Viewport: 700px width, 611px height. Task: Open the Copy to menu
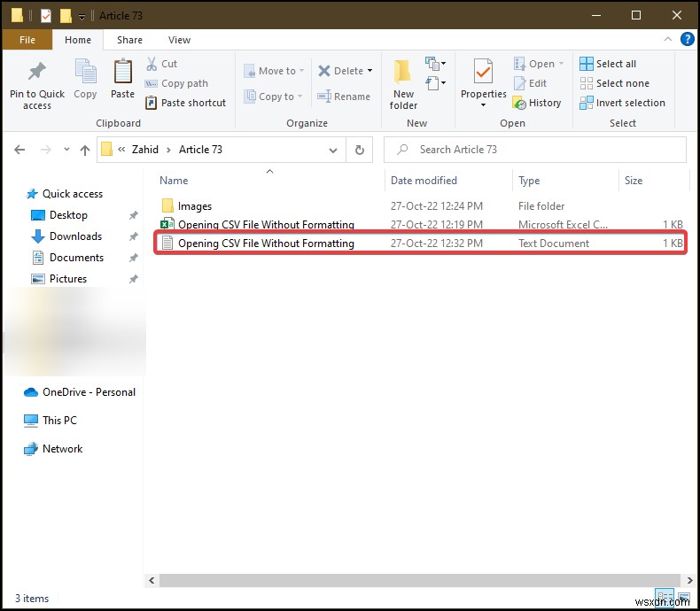273,97
